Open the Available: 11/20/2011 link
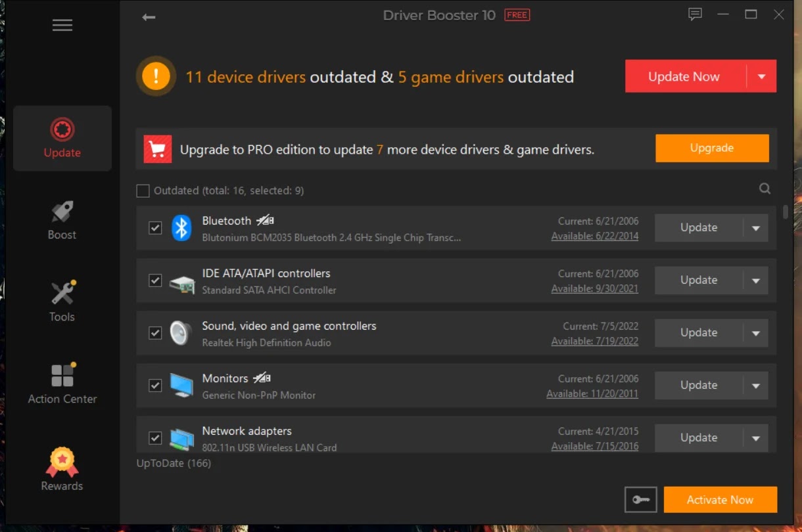The image size is (802, 532). point(592,394)
